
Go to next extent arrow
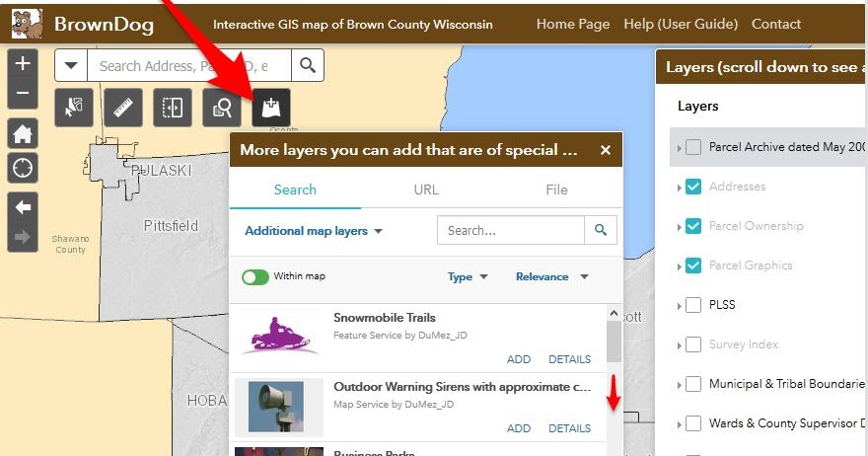tap(23, 237)
